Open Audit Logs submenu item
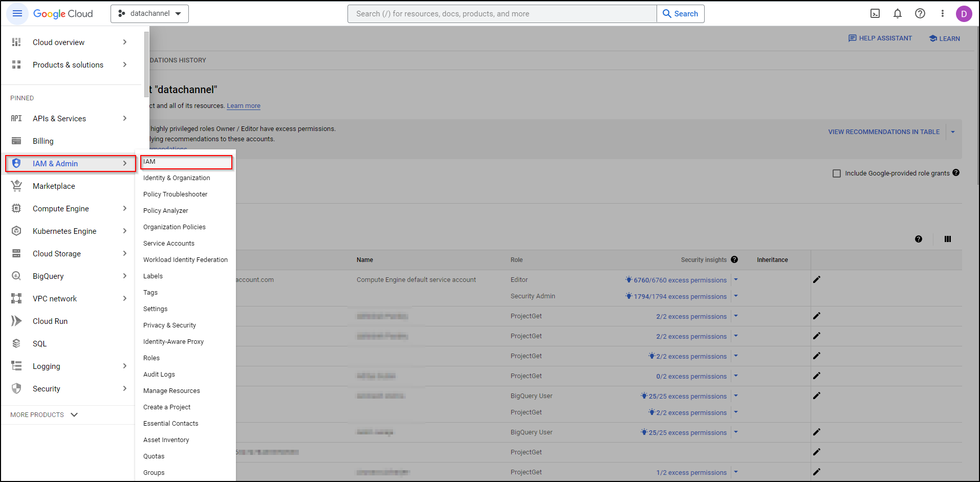Viewport: 980px width, 482px height. [159, 375]
